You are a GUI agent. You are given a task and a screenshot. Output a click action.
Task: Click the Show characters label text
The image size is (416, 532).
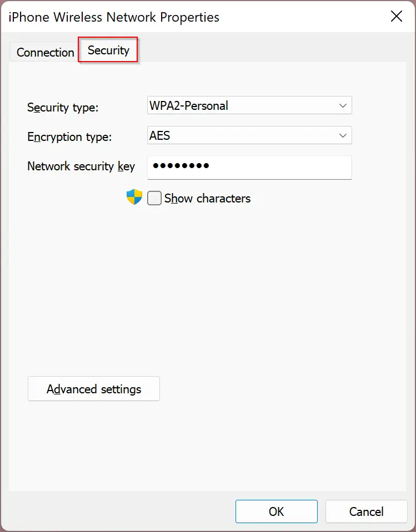click(x=207, y=198)
